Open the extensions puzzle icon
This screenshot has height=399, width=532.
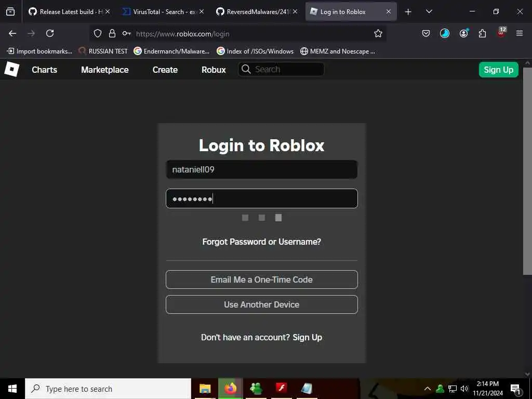point(482,33)
